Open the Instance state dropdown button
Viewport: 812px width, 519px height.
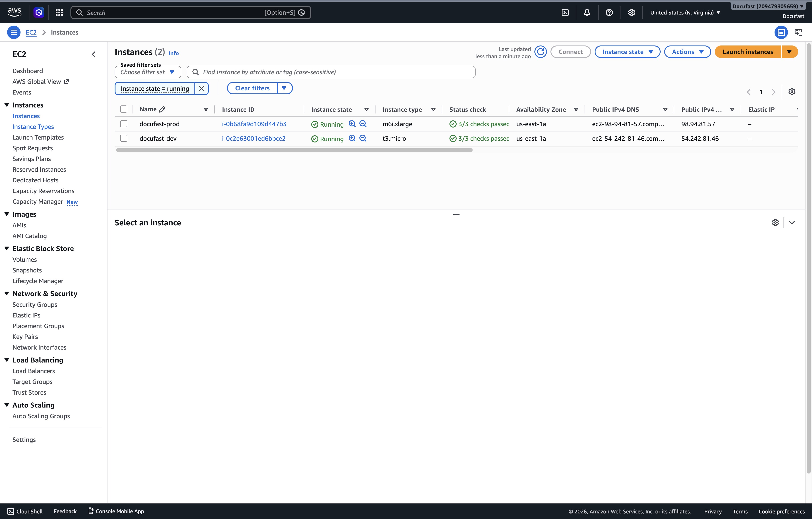click(x=627, y=52)
